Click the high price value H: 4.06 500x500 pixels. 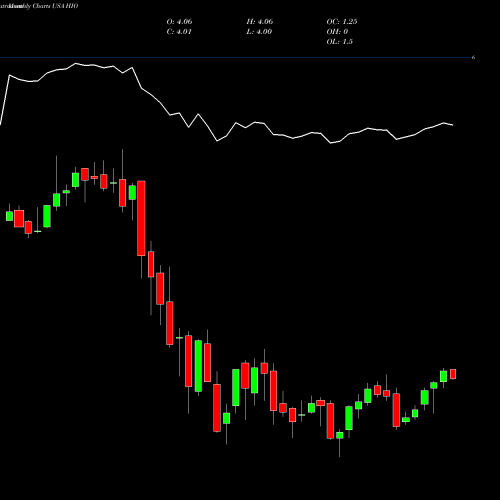point(260,22)
